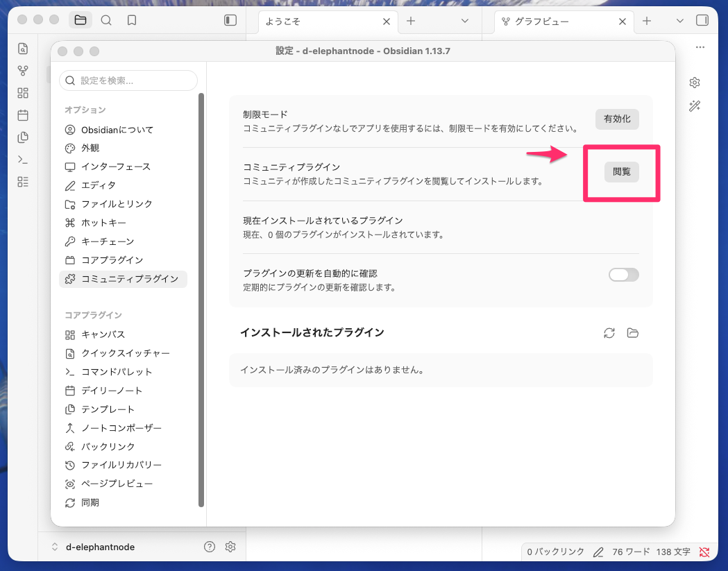This screenshot has height=571, width=728.
Task: Open デイリーノート plugin settings
Action: [x=123, y=391]
